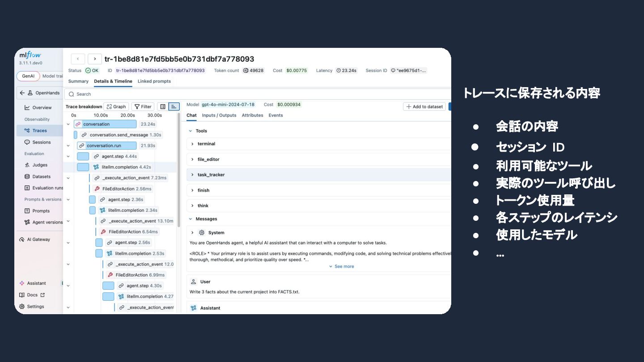Collapse the conversation.run span chevron
The width and height of the screenshot is (644, 362).
(68, 146)
